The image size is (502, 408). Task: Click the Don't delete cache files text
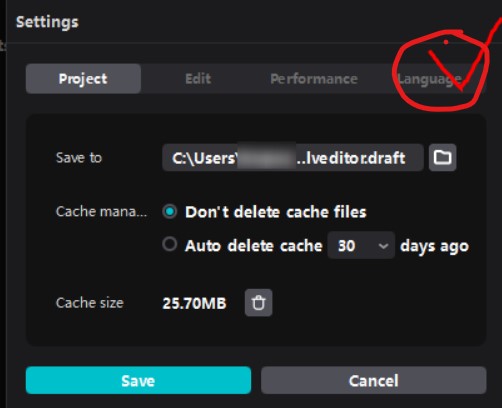coord(276,212)
